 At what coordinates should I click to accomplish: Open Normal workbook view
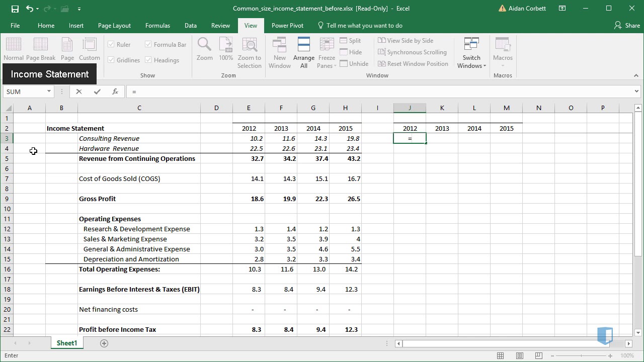pos(14,49)
